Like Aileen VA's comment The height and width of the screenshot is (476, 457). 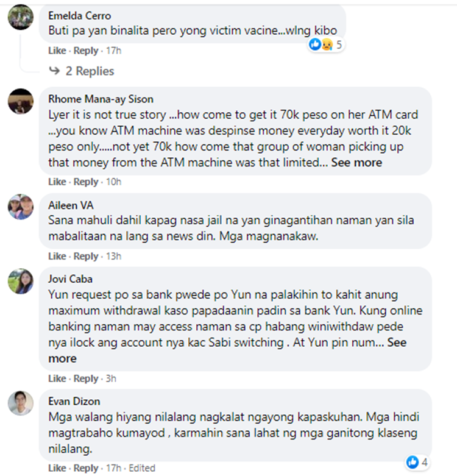57,256
